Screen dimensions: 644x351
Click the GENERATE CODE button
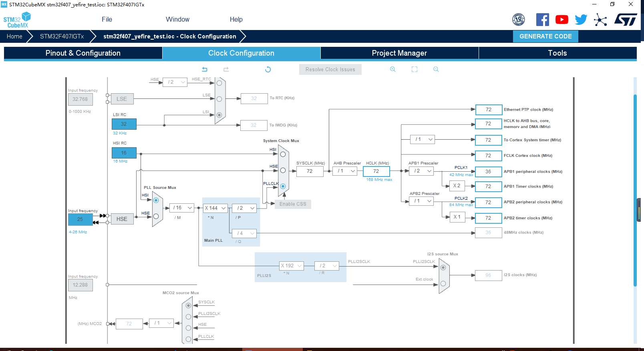[x=545, y=36]
